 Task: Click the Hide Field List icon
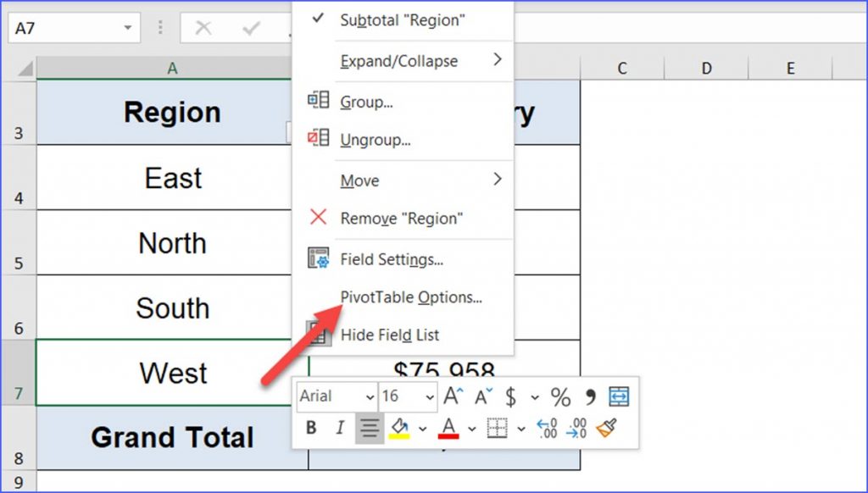click(x=318, y=335)
